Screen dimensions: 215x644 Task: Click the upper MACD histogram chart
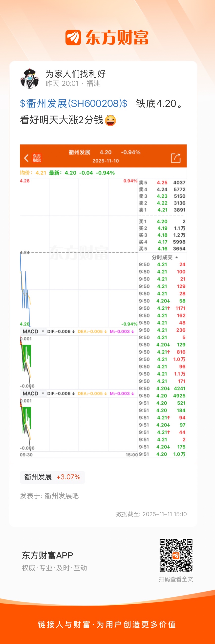79,362
